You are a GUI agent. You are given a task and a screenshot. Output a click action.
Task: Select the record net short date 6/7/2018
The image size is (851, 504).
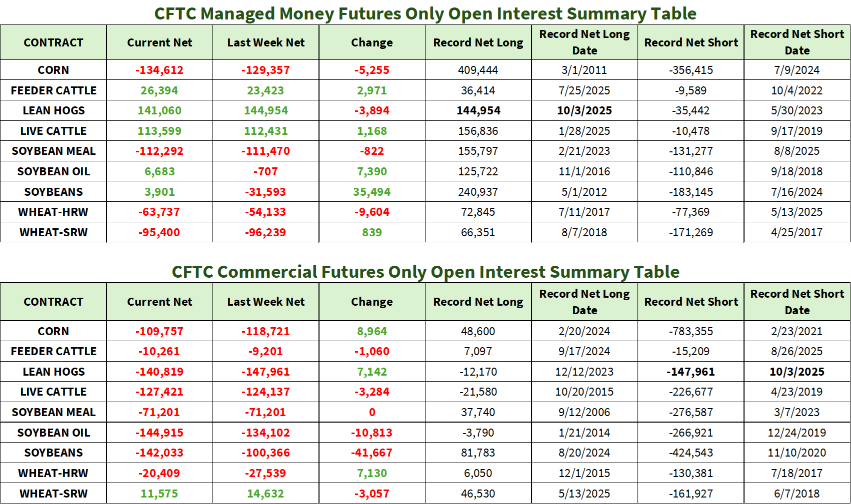pyautogui.click(x=796, y=494)
